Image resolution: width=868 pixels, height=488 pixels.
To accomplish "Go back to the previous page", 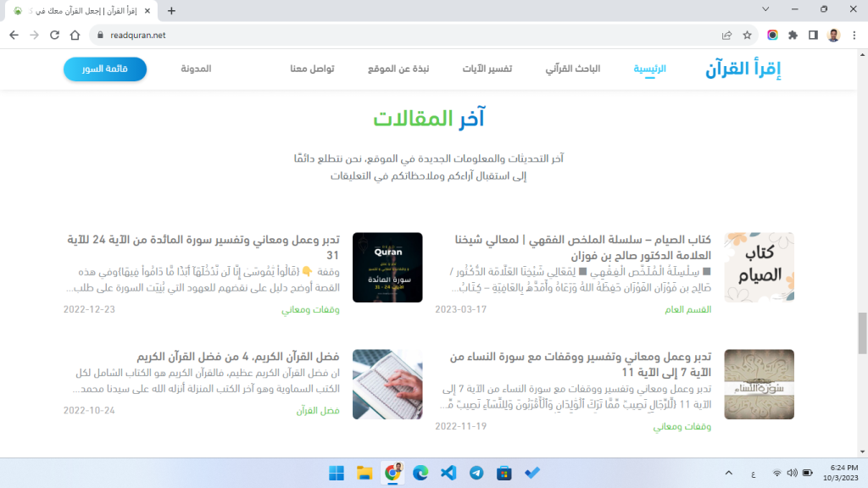I will click(x=14, y=35).
